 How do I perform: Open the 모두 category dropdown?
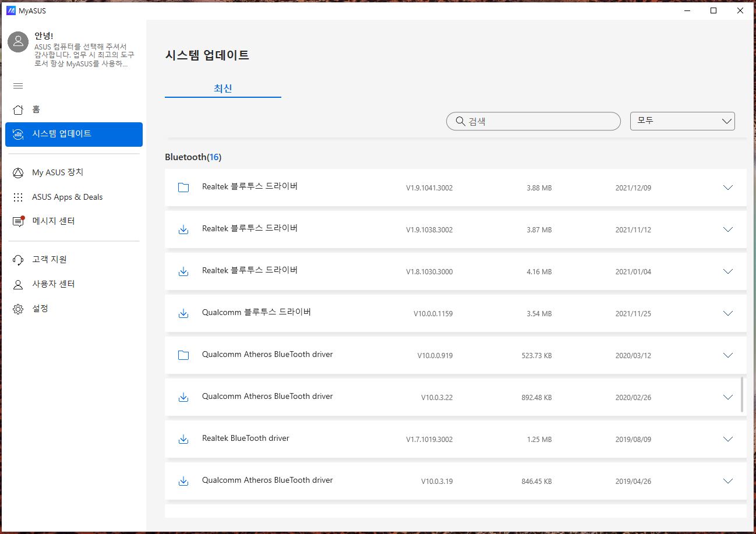683,121
